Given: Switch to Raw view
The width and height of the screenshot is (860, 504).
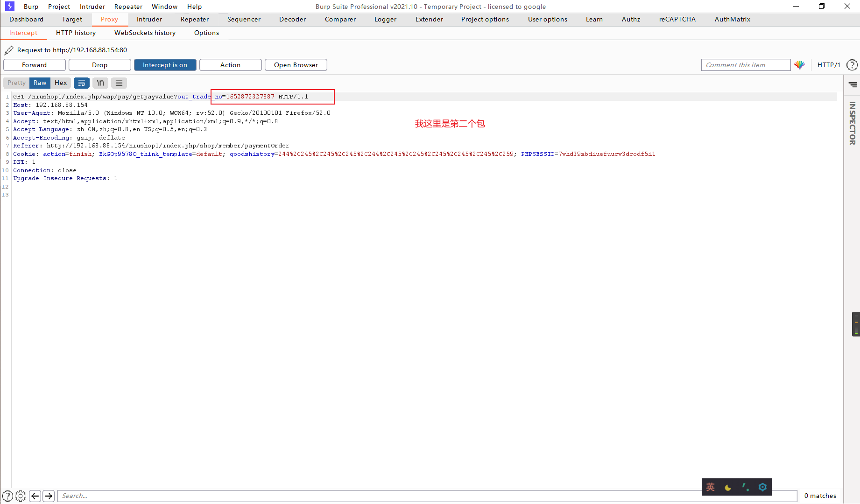Looking at the screenshot, I should click(x=40, y=83).
